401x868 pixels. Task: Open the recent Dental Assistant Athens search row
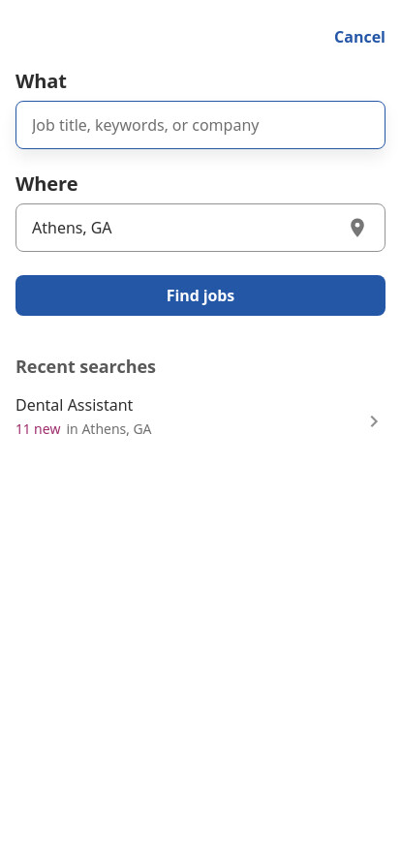tap(200, 417)
